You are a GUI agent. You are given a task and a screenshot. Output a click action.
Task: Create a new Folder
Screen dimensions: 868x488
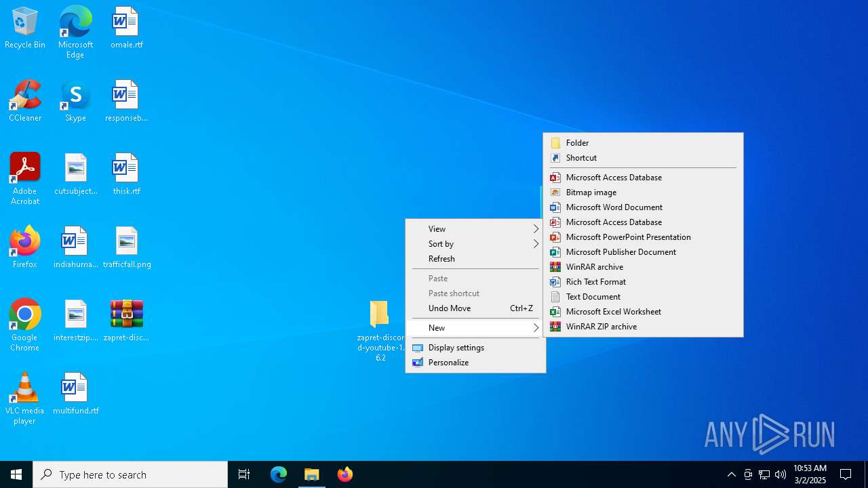[x=643, y=143]
